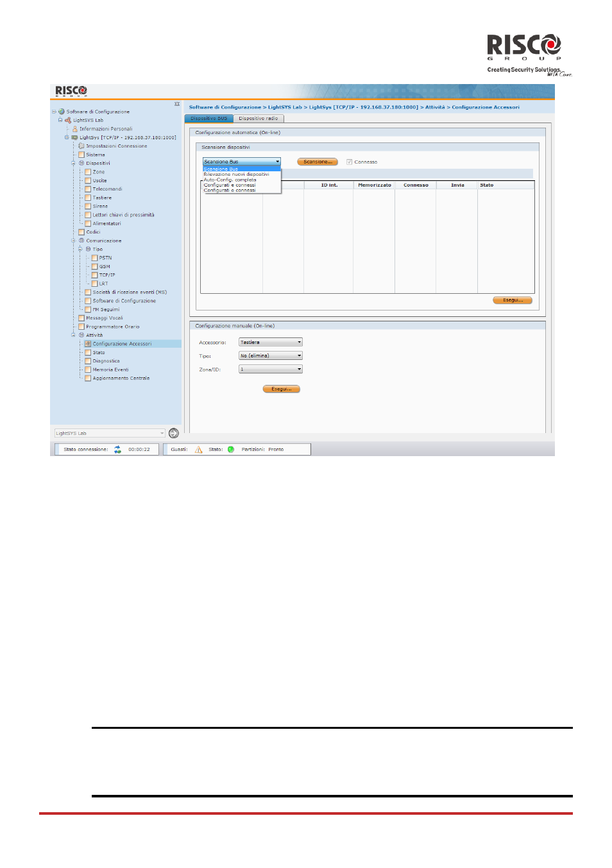Click the Scansione... button

tap(317, 162)
